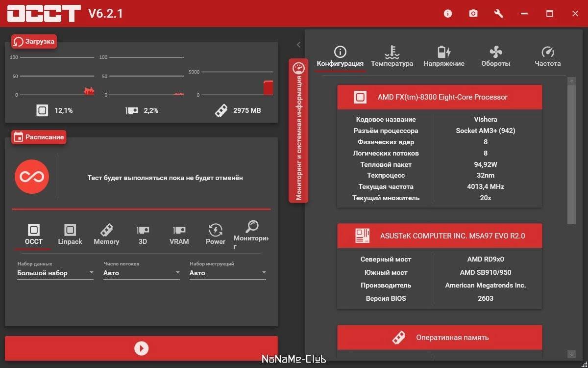Select the Linpack test
This screenshot has height=368, width=588.
tap(70, 234)
